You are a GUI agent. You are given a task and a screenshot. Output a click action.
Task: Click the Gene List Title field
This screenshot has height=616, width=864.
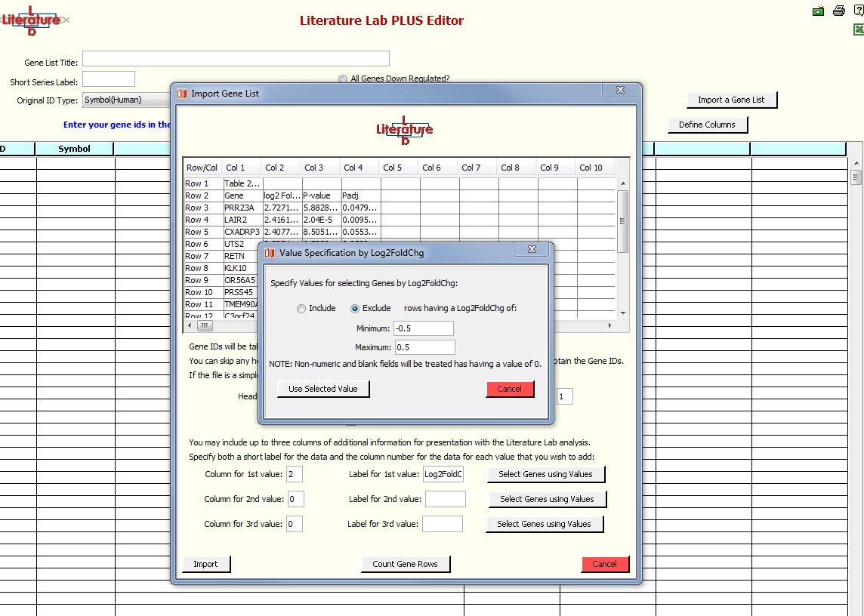click(236, 58)
